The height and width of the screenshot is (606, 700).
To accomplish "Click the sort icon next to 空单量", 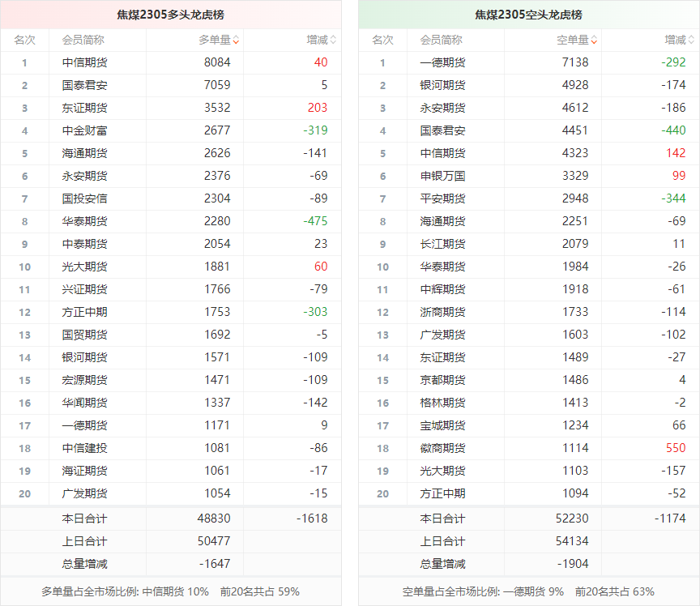I will (x=594, y=40).
